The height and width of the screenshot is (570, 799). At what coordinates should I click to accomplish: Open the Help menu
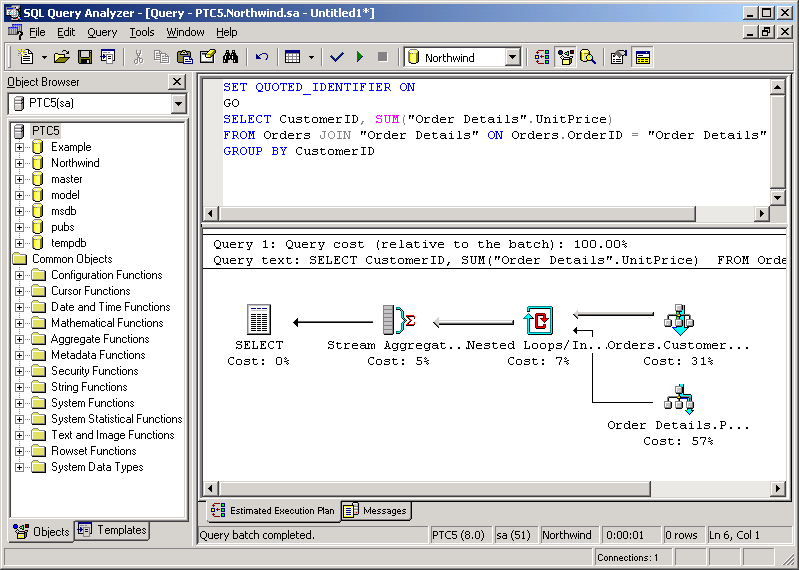coord(227,32)
